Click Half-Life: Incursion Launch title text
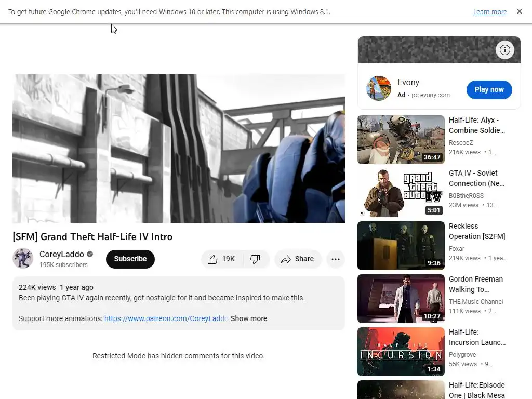The width and height of the screenshot is (532, 399). click(x=477, y=337)
